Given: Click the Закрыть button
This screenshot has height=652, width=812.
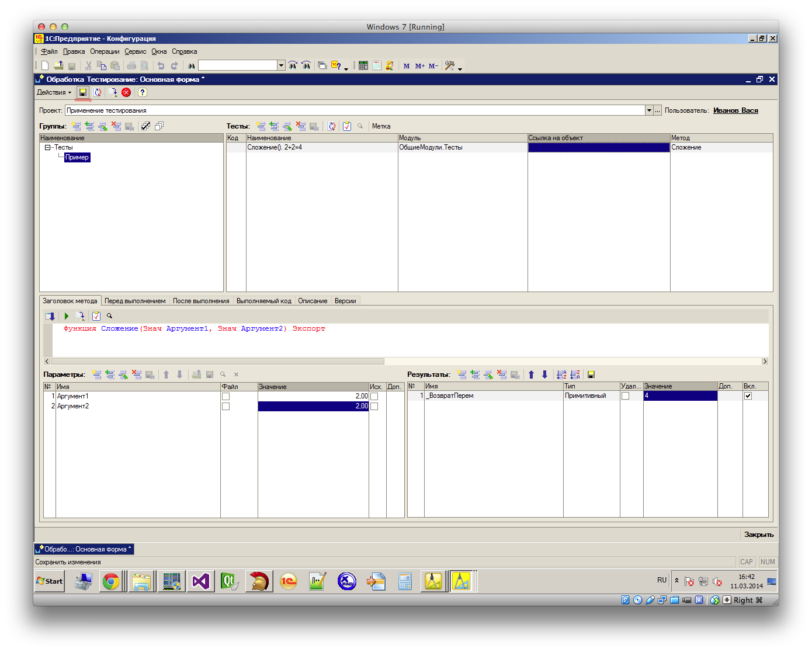Looking at the screenshot, I should click(x=758, y=535).
